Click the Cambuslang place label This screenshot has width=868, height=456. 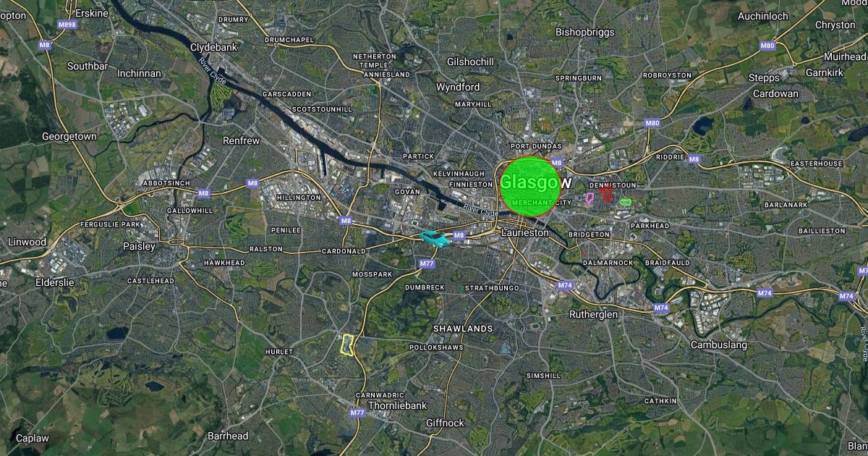[719, 345]
